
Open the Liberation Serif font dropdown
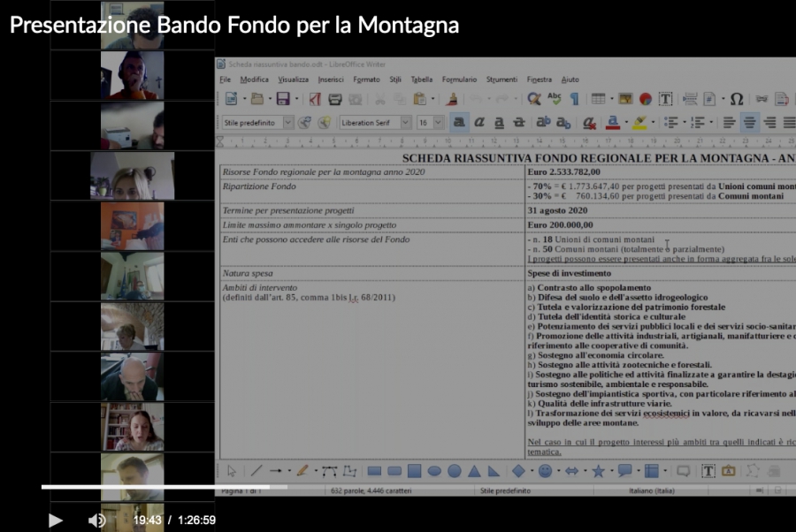[x=406, y=123]
